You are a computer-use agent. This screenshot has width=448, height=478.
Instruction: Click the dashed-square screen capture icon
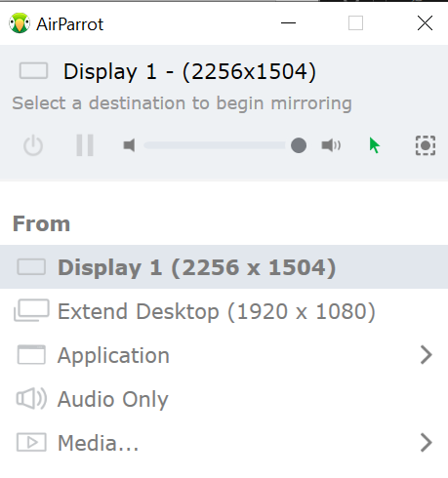coord(426,145)
